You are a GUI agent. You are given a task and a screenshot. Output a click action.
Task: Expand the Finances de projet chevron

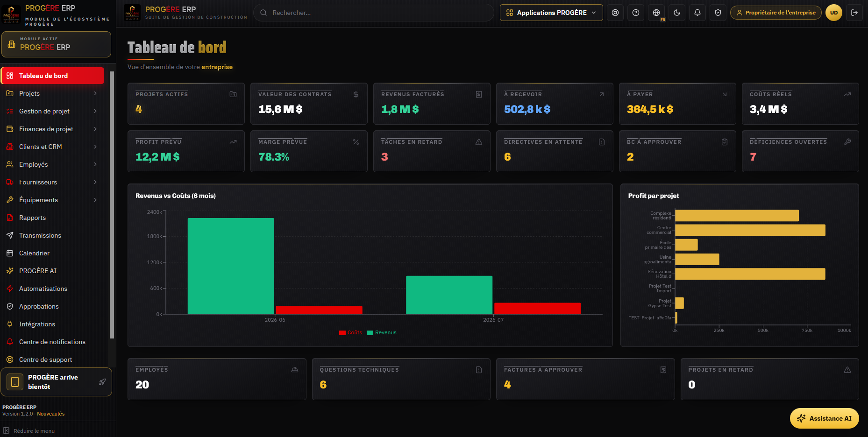coord(95,129)
